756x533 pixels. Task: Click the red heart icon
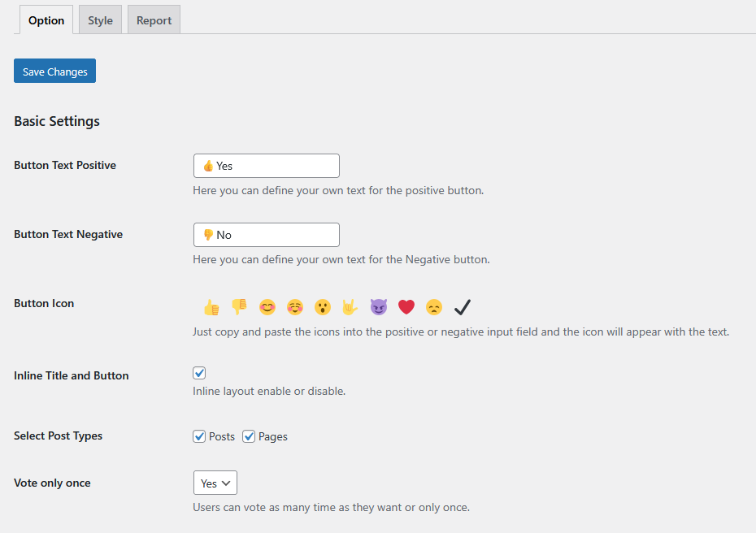point(406,307)
